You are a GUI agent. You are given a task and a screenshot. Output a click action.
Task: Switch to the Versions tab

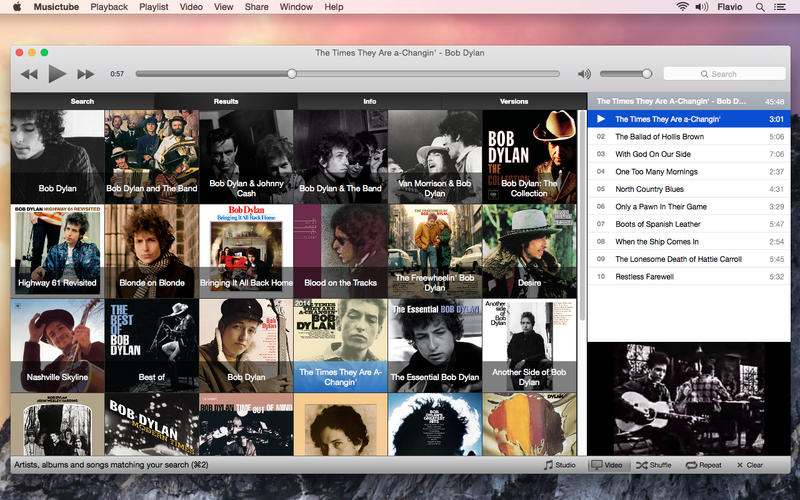(x=514, y=101)
